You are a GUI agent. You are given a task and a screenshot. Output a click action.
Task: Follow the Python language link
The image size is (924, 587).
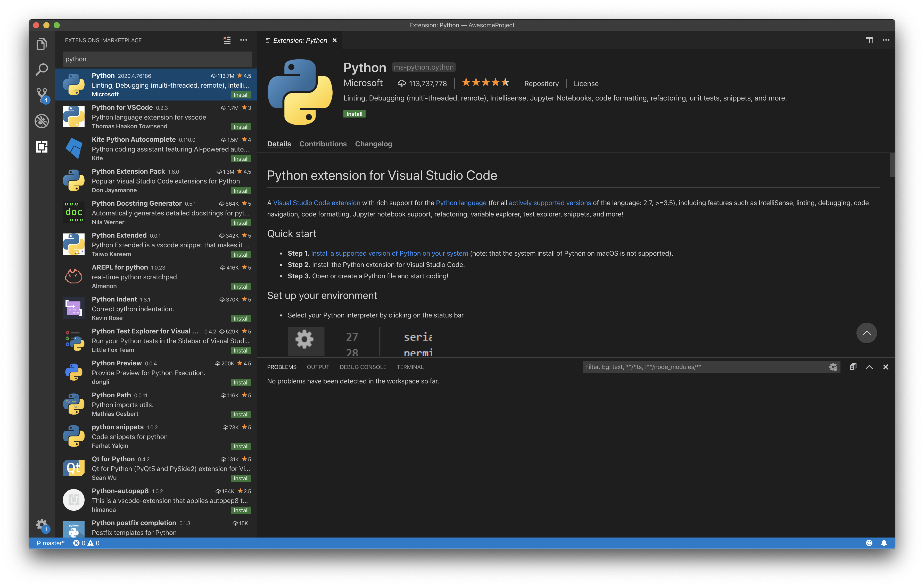click(x=461, y=203)
